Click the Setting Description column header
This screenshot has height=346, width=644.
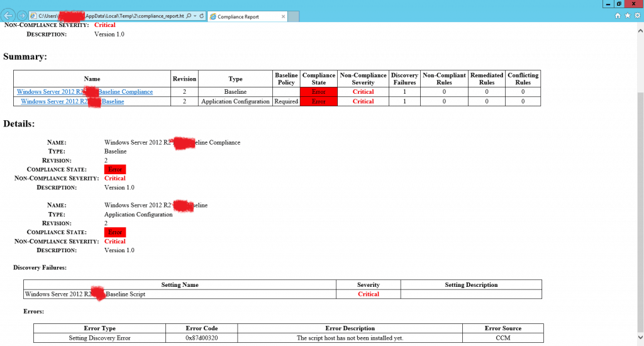click(x=471, y=285)
